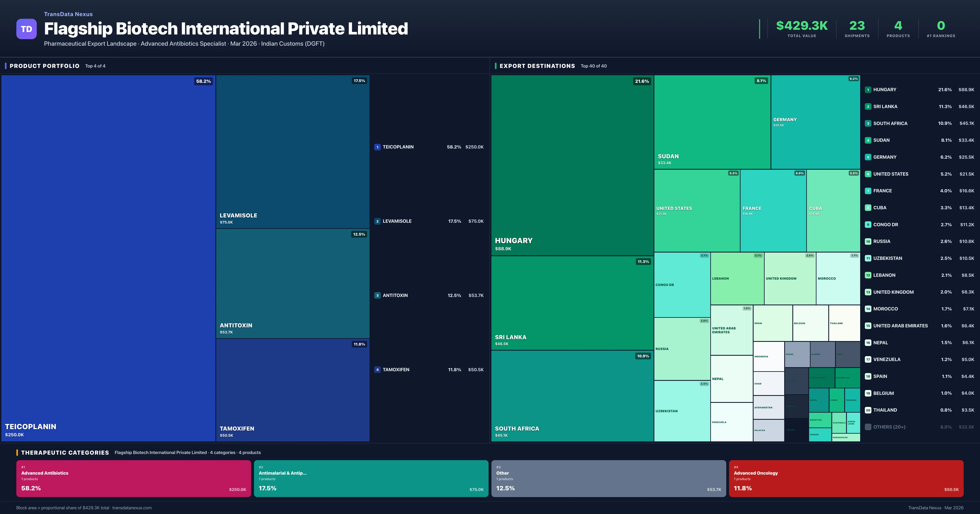Expand the Top 40 of 40 destinations view
980x514 pixels.
coord(594,66)
